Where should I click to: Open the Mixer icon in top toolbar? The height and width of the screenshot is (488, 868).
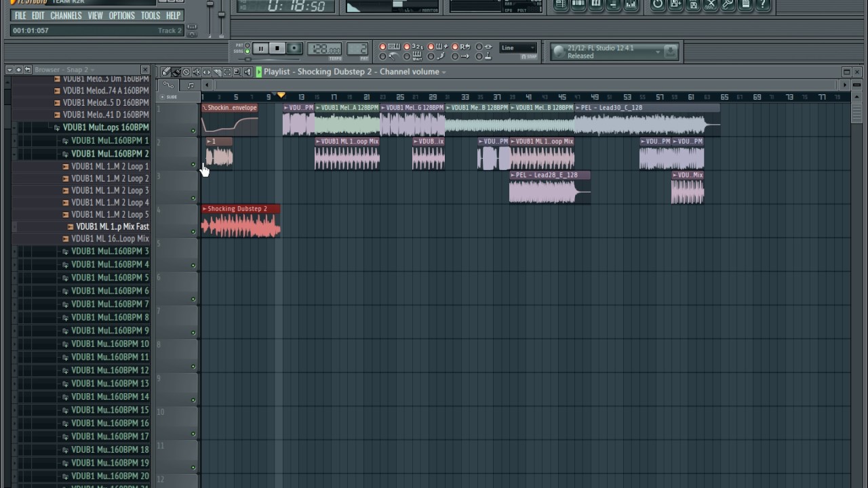(x=631, y=4)
